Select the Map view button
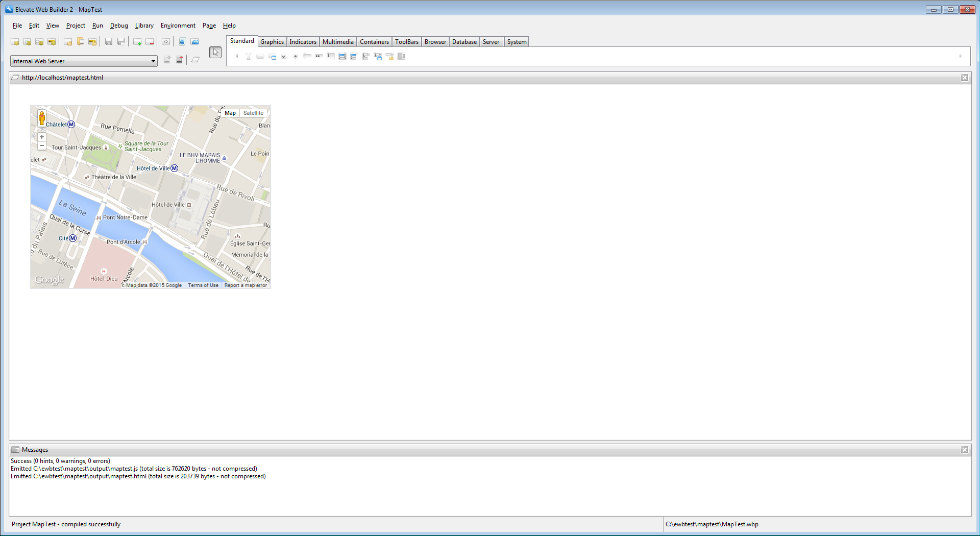 click(230, 113)
